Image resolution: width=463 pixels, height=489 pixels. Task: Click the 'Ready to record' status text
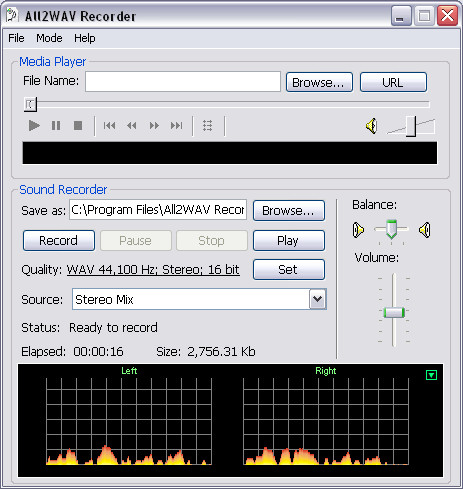point(113,328)
